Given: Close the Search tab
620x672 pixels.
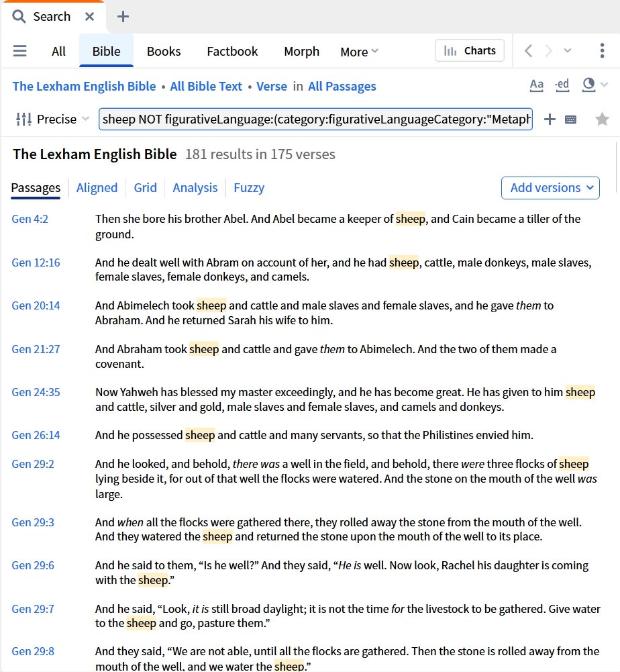Looking at the screenshot, I should coord(89,17).
